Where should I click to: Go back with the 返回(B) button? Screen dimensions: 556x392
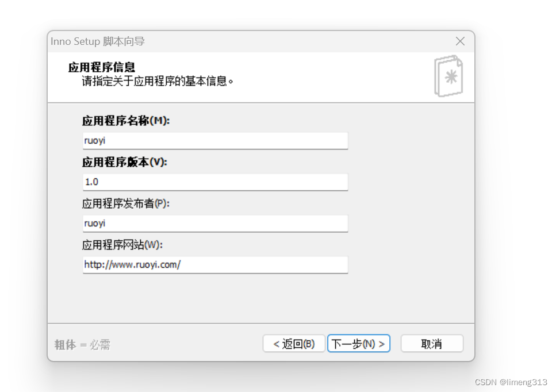(x=294, y=344)
